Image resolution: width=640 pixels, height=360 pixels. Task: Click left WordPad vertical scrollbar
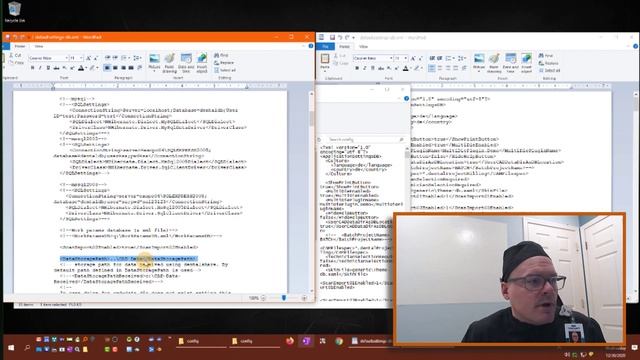pyautogui.click(x=312, y=192)
